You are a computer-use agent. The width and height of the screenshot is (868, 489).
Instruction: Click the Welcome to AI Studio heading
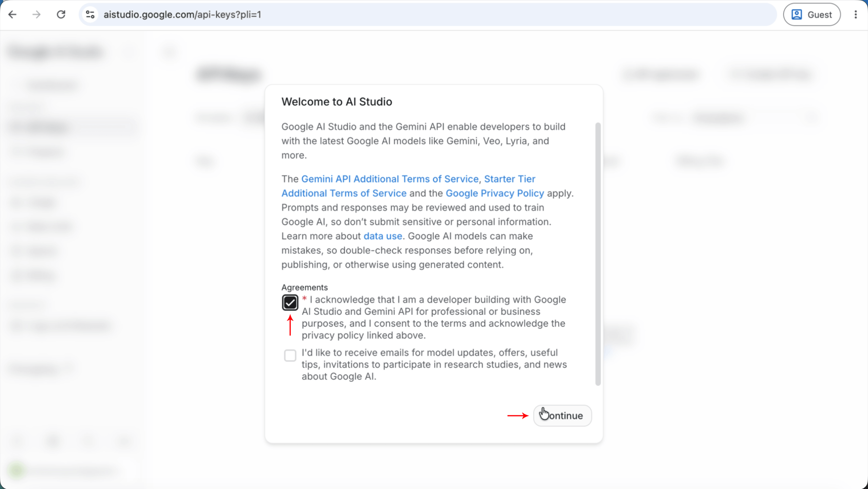pyautogui.click(x=337, y=102)
